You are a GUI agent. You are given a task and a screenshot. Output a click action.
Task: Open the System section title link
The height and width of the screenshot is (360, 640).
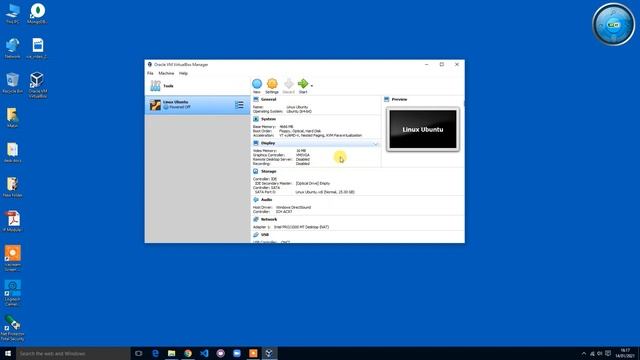(268, 119)
